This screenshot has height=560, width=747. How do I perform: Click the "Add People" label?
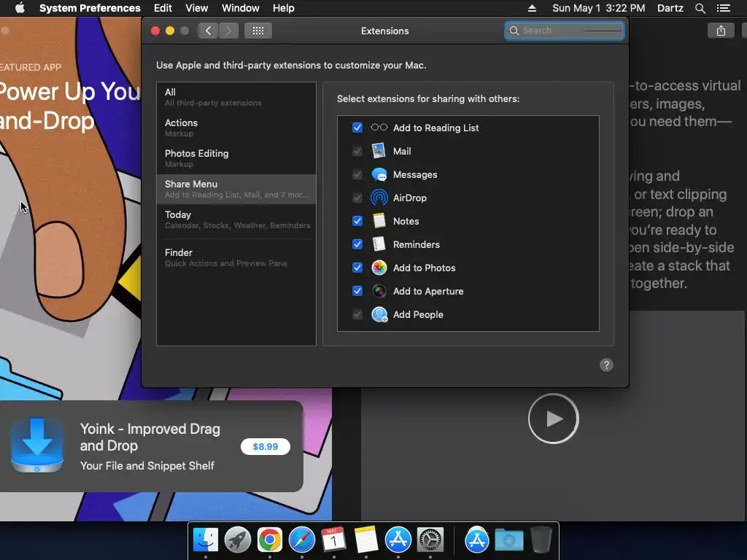pos(418,314)
